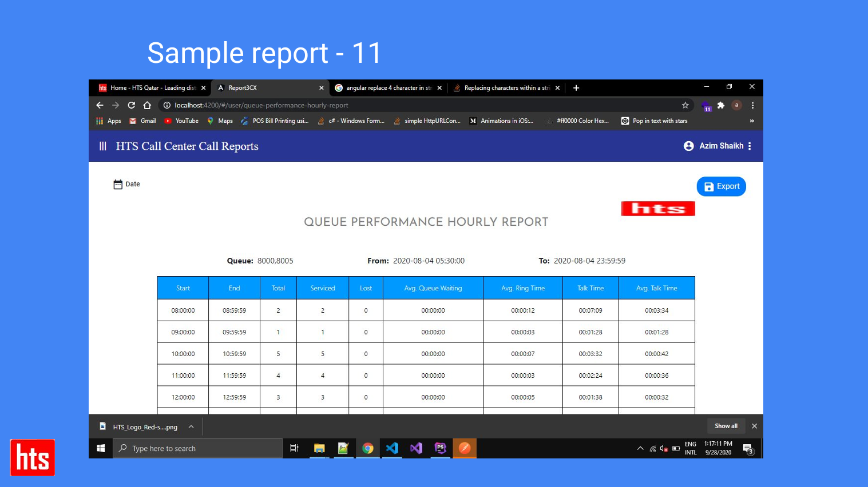Image resolution: width=868 pixels, height=487 pixels.
Task: Open the hamburger sidebar menu icon
Action: point(103,146)
